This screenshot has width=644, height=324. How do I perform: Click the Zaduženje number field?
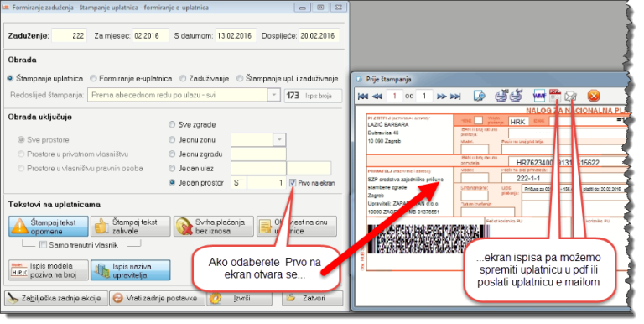point(70,36)
